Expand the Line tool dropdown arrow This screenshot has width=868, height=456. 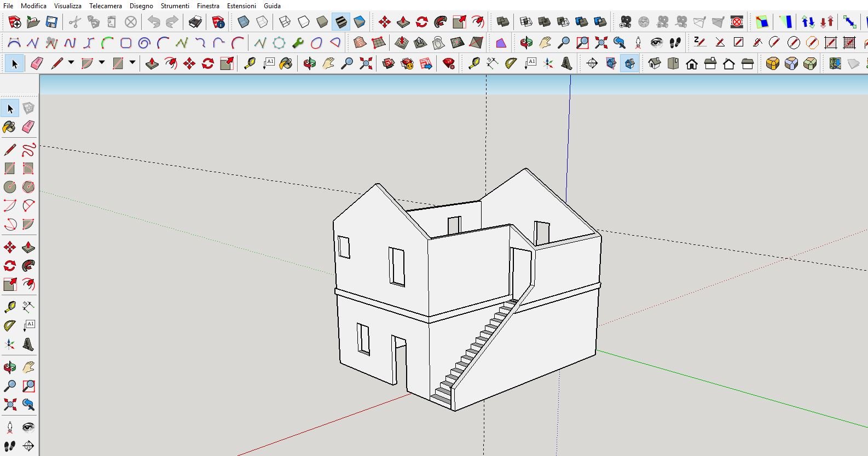coord(71,63)
